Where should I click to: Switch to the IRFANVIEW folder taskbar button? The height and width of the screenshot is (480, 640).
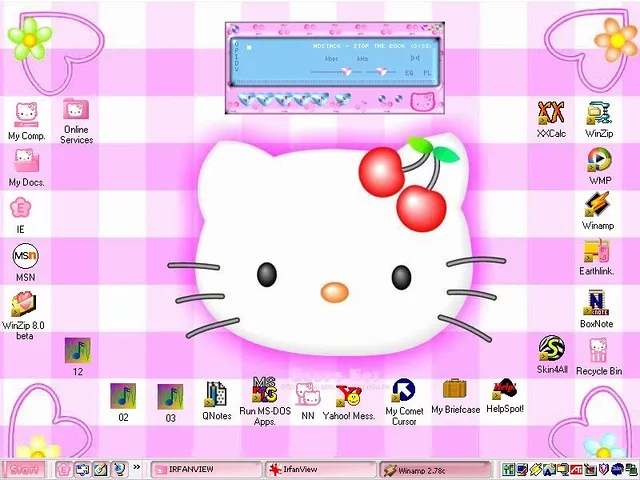(x=206, y=470)
